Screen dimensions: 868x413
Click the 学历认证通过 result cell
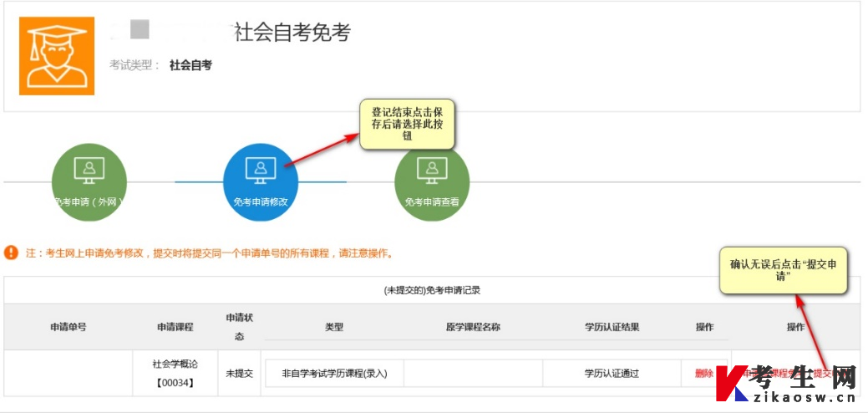coord(612,374)
